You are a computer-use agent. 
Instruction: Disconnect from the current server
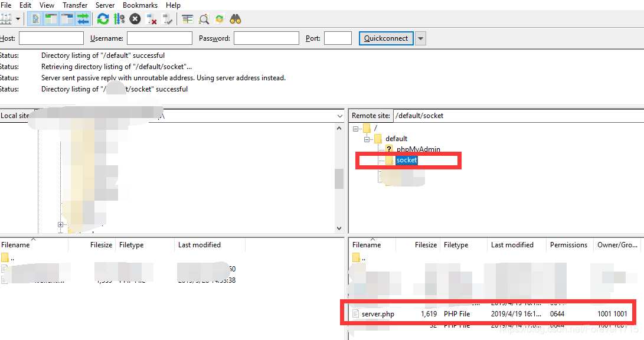(151, 19)
